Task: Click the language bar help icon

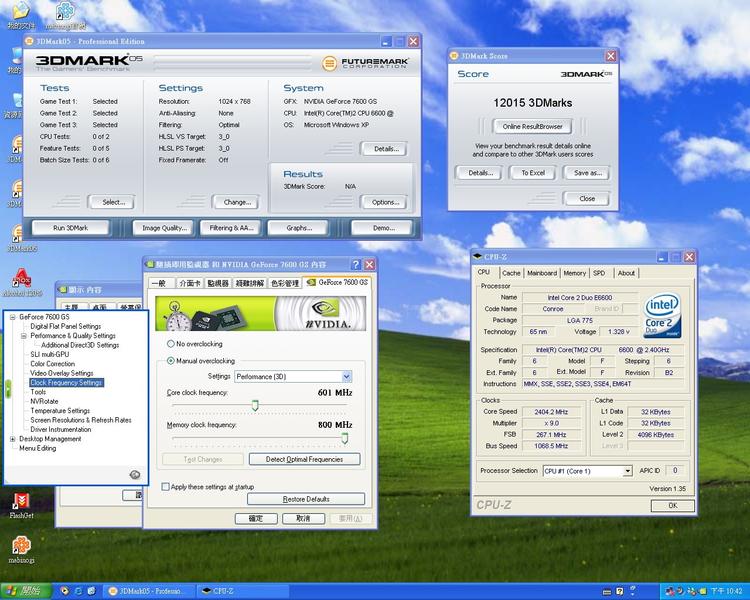Action: 619,592
